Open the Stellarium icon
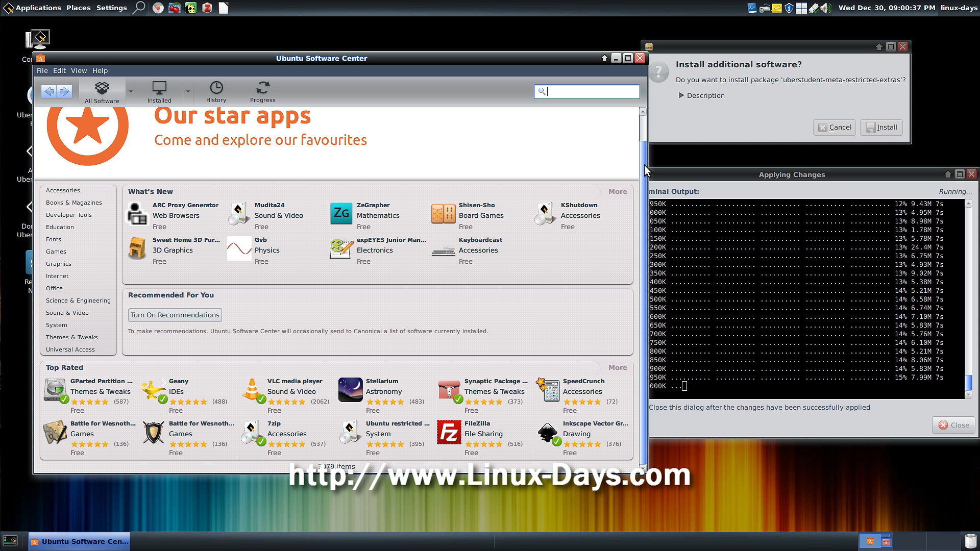The width and height of the screenshot is (980, 551). tap(351, 390)
